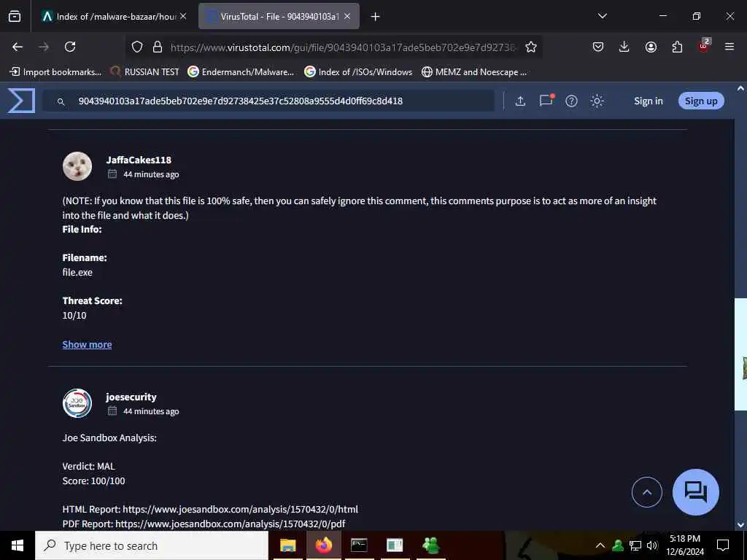
Task: Open VirusTotal notifications icon
Action: (x=546, y=101)
